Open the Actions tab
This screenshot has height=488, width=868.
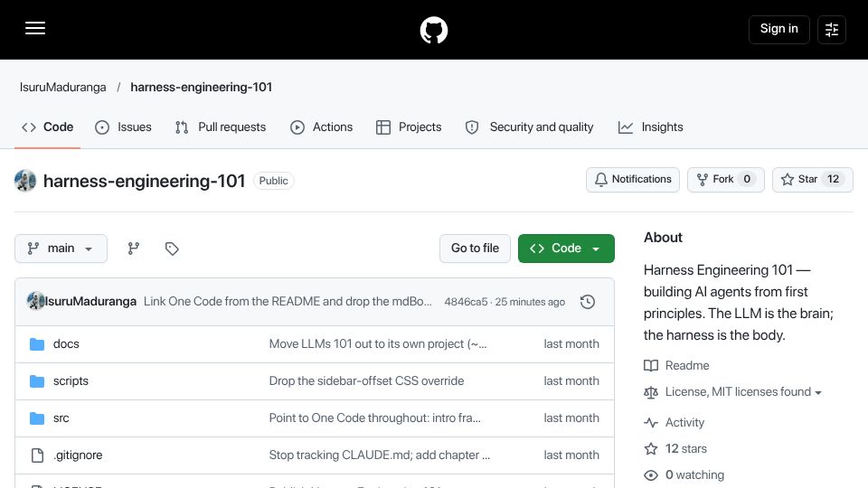[x=322, y=127]
